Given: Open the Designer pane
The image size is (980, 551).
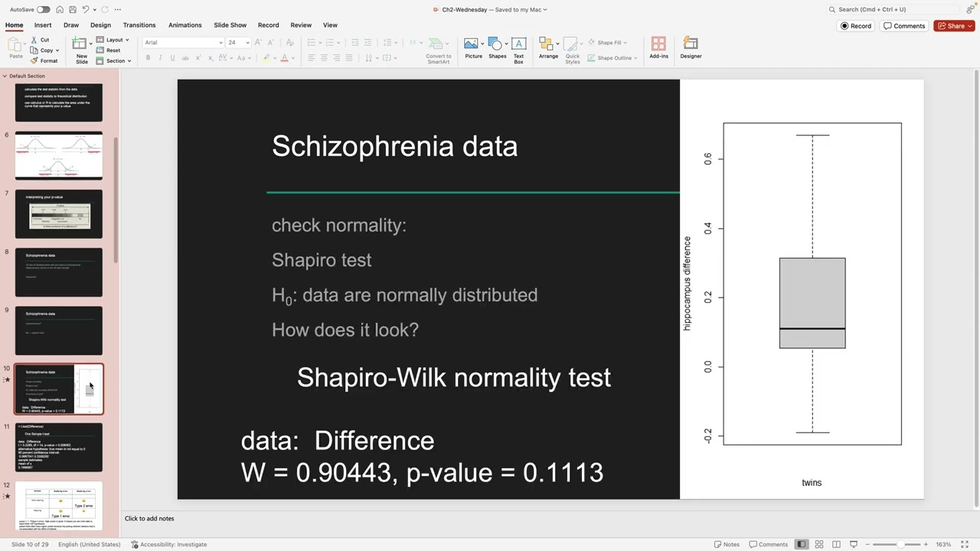Looking at the screenshot, I should click(691, 49).
